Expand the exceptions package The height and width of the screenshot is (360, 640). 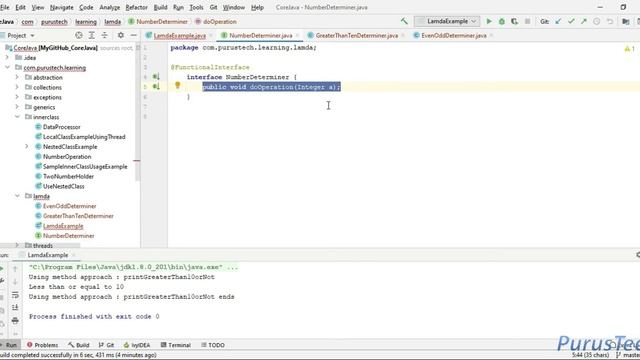[17, 97]
